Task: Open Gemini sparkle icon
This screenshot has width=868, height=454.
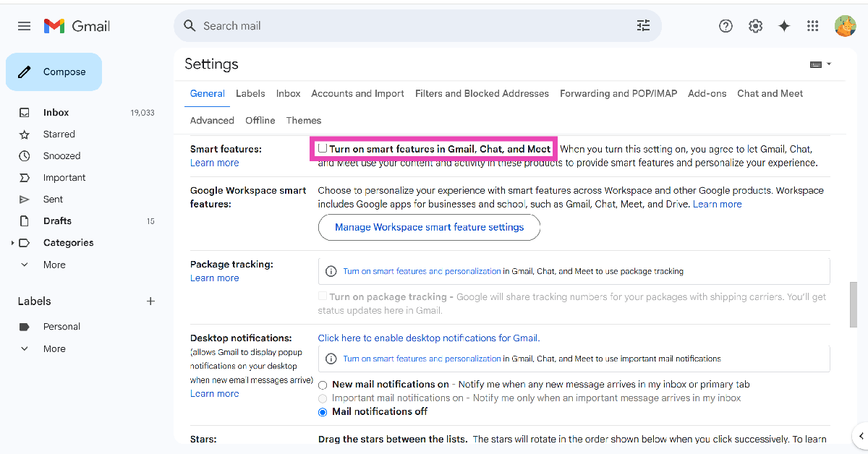Action: tap(784, 26)
